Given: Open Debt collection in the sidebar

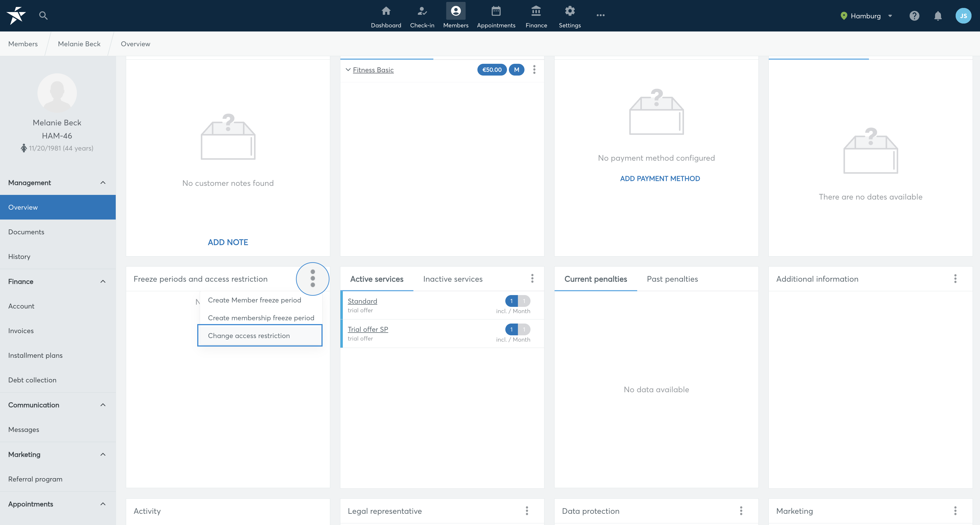Looking at the screenshot, I should pos(58,380).
